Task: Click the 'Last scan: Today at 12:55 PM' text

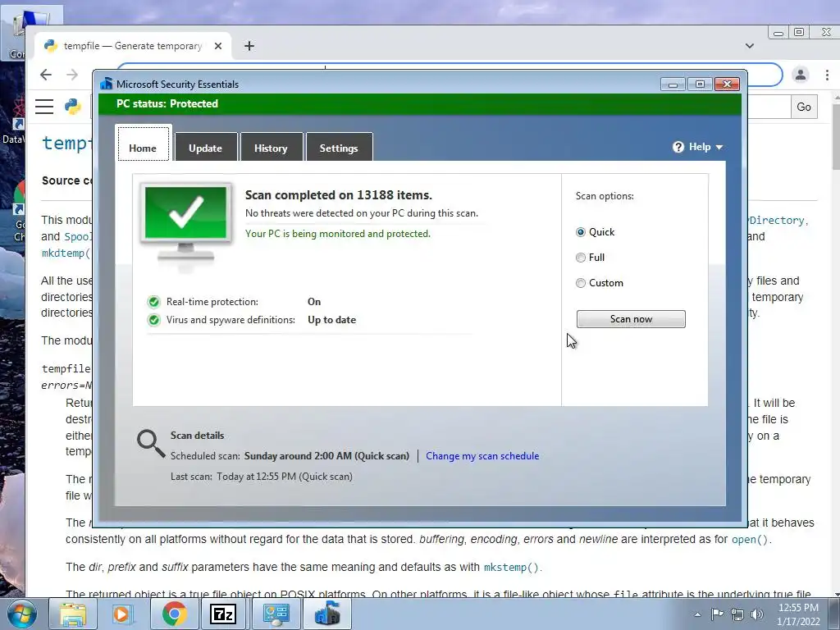Action: pos(262,477)
